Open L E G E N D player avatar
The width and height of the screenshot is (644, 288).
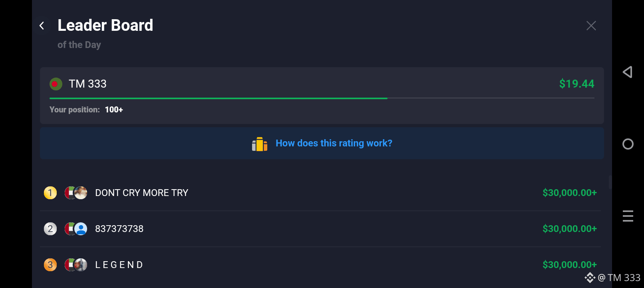[81, 265]
